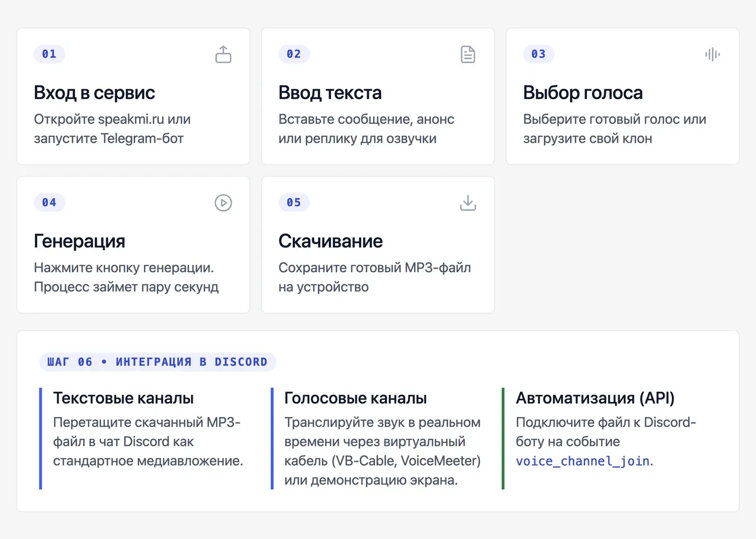The height and width of the screenshot is (539, 756).
Task: Click the voice_channel_join code text
Action: point(583,461)
